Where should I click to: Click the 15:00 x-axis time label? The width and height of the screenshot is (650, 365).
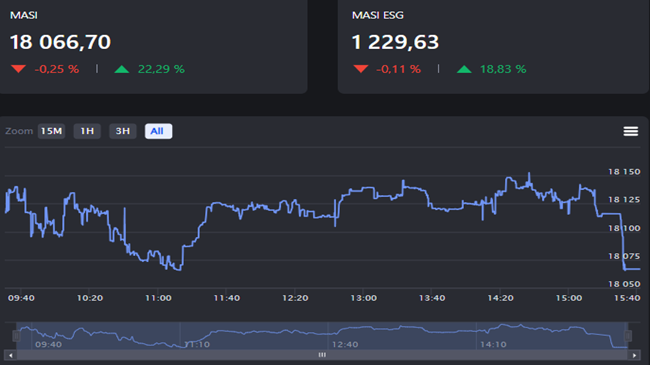coord(569,298)
